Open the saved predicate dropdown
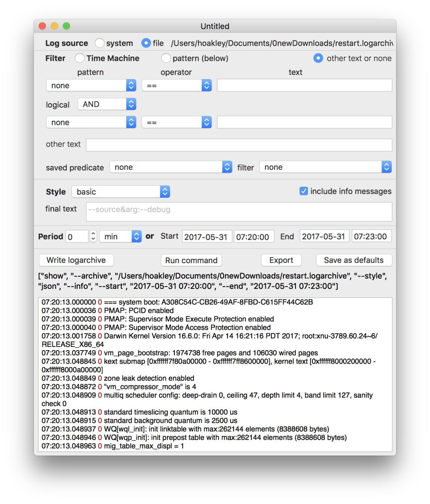Viewport: 430px width, 504px height. pos(171,168)
